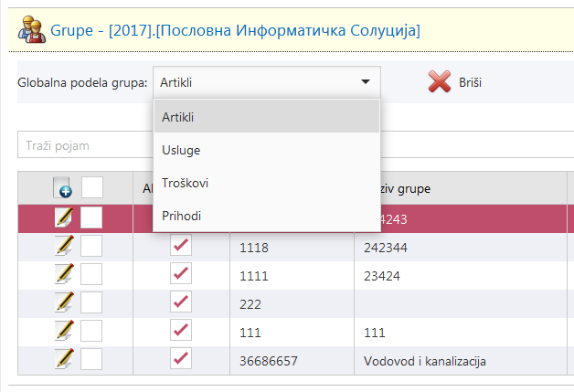Toggle the active checkmark in row 1118
Viewport: 574px width, 392px height.
click(181, 246)
